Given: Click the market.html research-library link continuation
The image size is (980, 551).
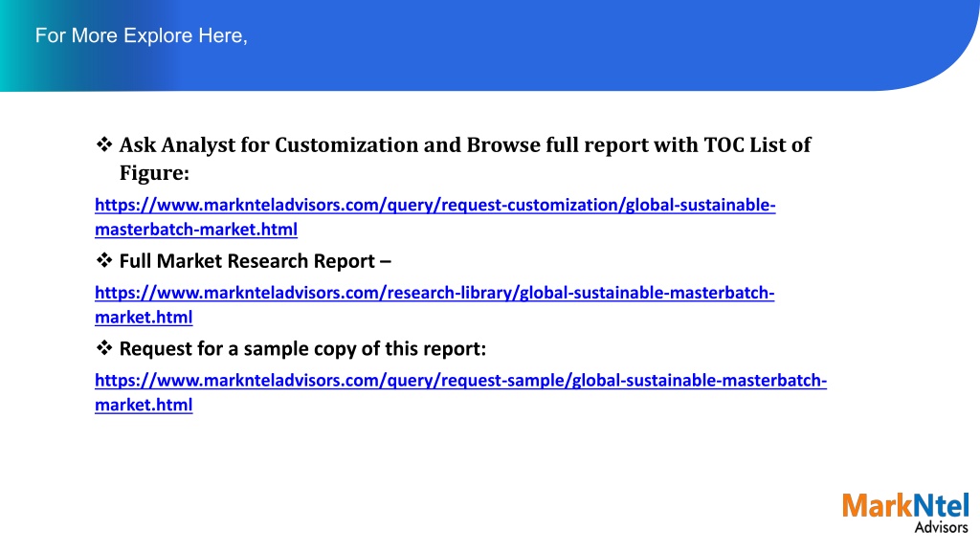Looking at the screenshot, I should 144,317.
